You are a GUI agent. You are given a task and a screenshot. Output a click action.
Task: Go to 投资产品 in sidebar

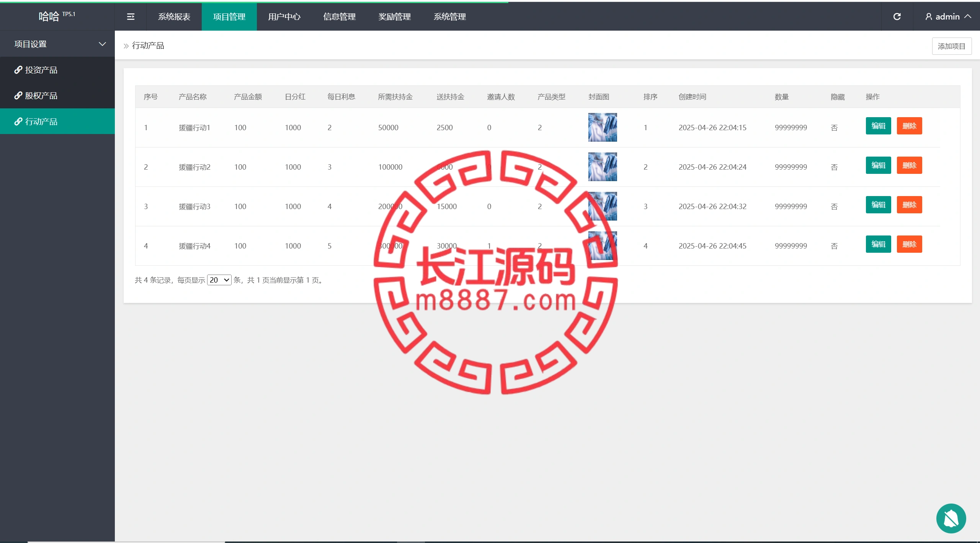(57, 70)
